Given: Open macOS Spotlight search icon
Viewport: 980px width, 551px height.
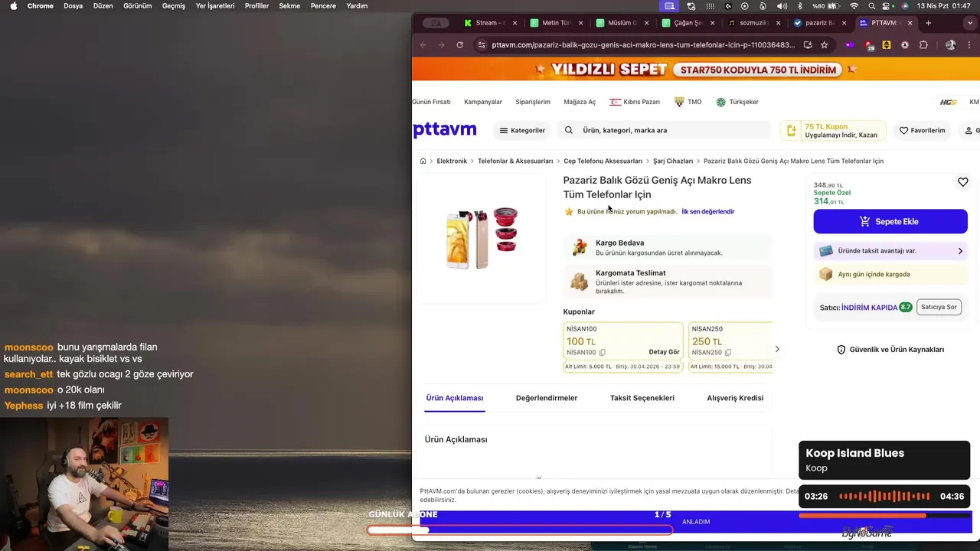Looking at the screenshot, I should 871,6.
